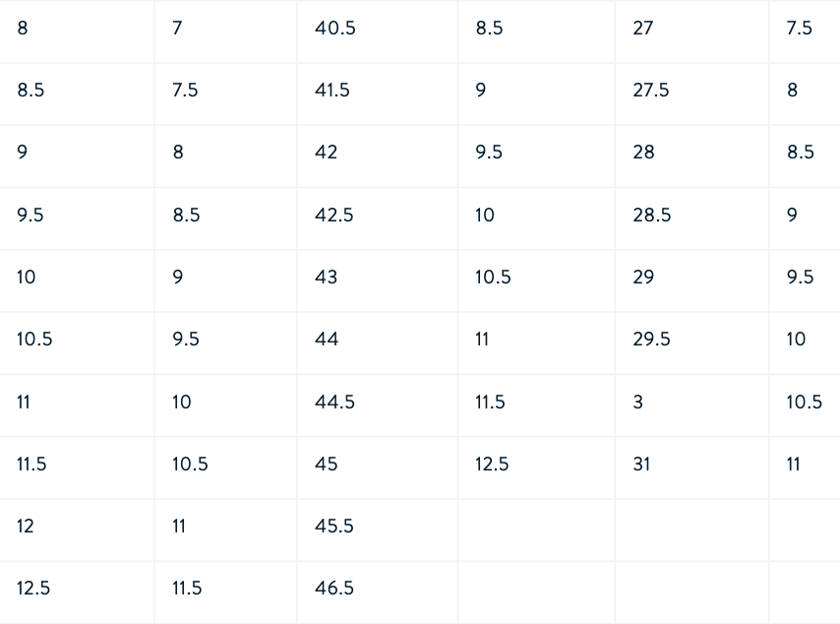
Task: Click the cell with value 42
Action: 377,156
